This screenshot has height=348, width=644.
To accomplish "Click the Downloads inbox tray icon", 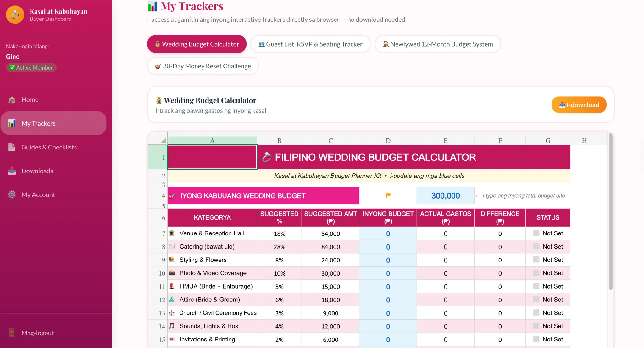I will (x=12, y=171).
